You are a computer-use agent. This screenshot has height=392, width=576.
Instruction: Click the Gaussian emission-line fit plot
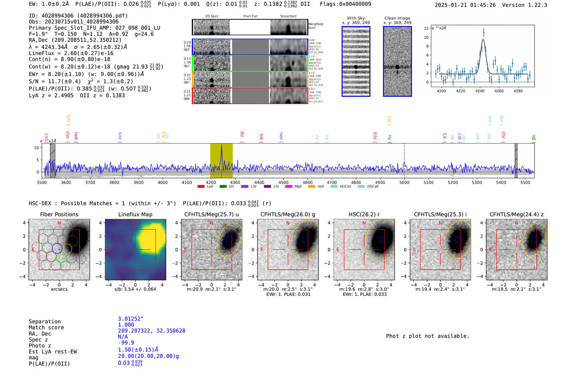[x=482, y=56]
